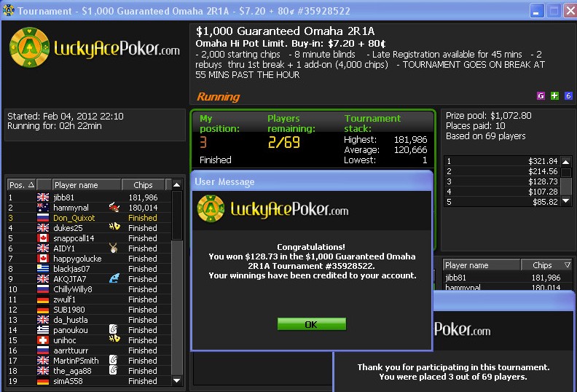Click OK in the User Message dialog
The width and height of the screenshot is (577, 392).
point(311,324)
